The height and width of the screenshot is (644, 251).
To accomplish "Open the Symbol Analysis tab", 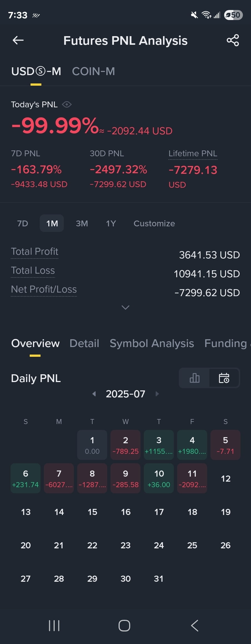I will click(152, 343).
